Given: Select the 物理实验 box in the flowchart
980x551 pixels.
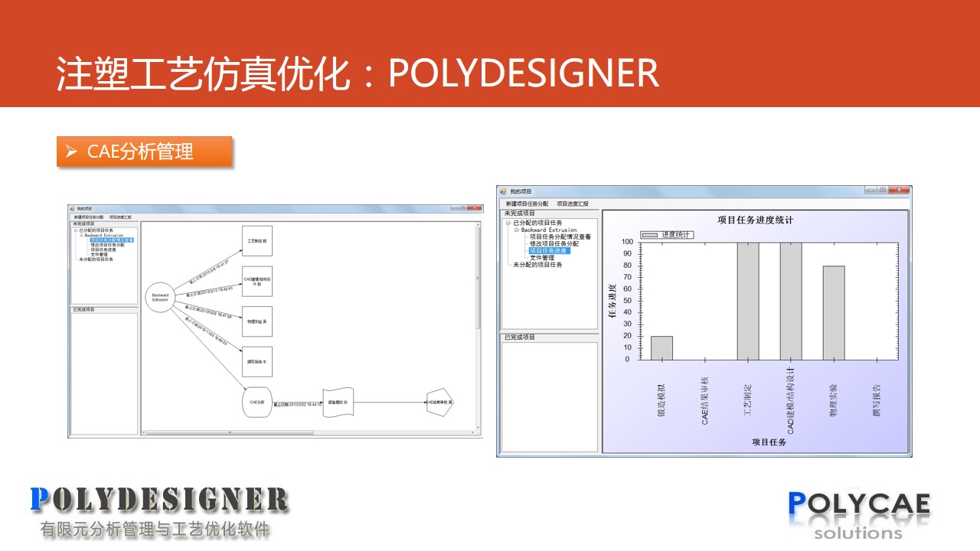Looking at the screenshot, I should pos(256,321).
